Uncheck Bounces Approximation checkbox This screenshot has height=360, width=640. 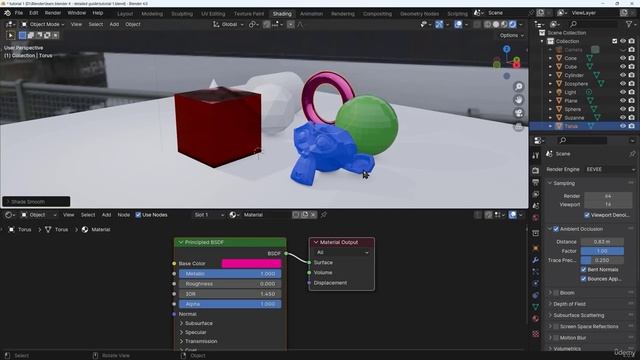583,279
